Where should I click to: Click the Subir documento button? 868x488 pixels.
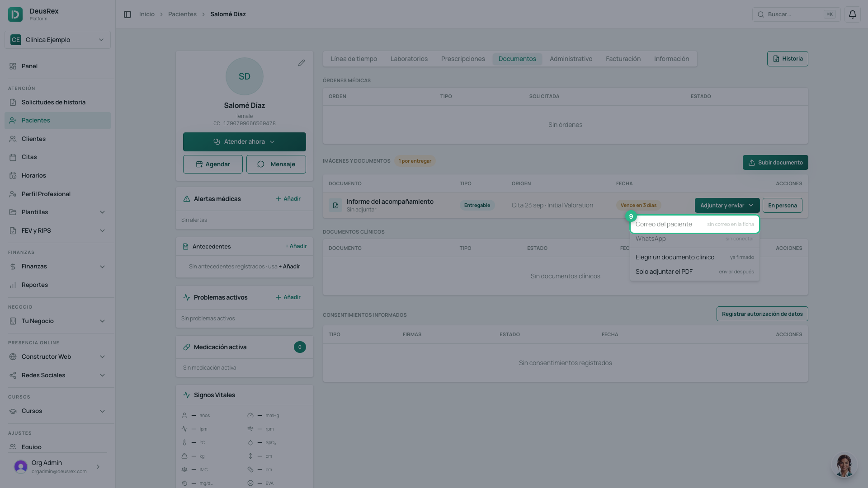775,163
